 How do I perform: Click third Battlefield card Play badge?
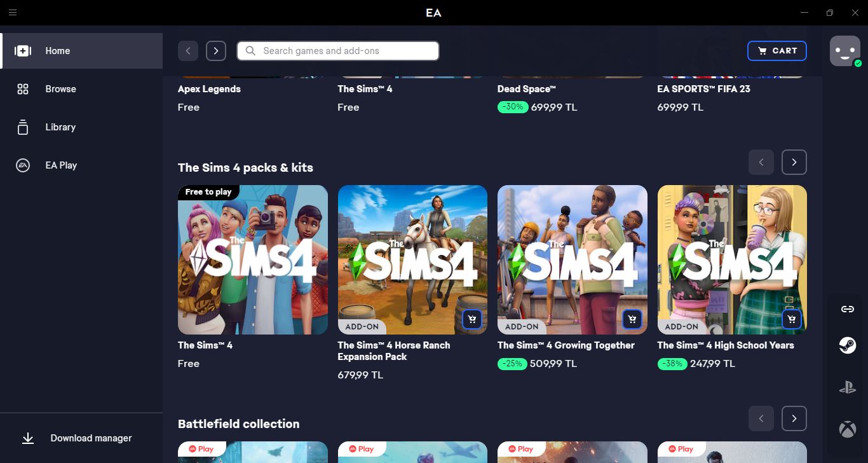tap(521, 449)
